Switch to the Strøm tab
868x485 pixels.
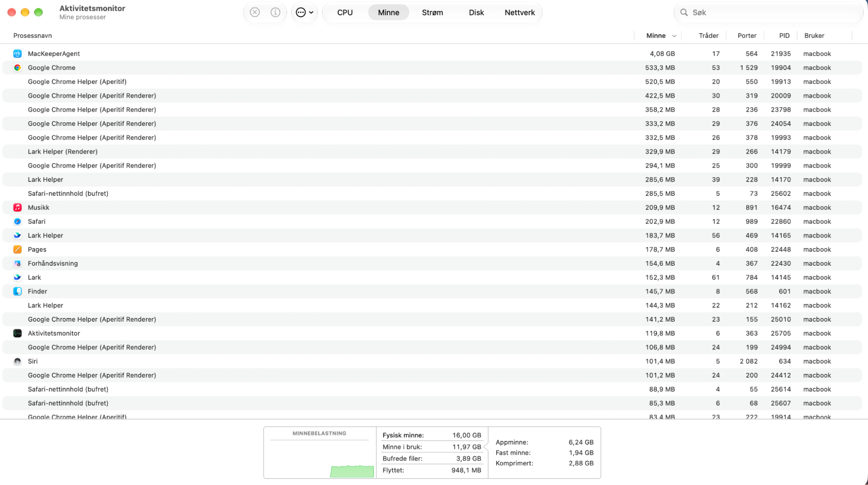(432, 12)
